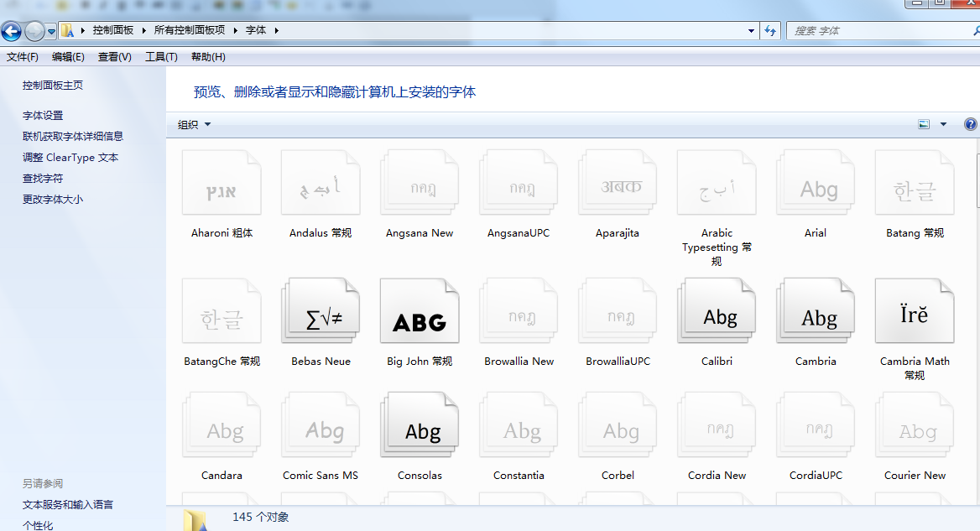This screenshot has height=531, width=980.
Task: Select the Cordia New font icon
Action: 717,424
